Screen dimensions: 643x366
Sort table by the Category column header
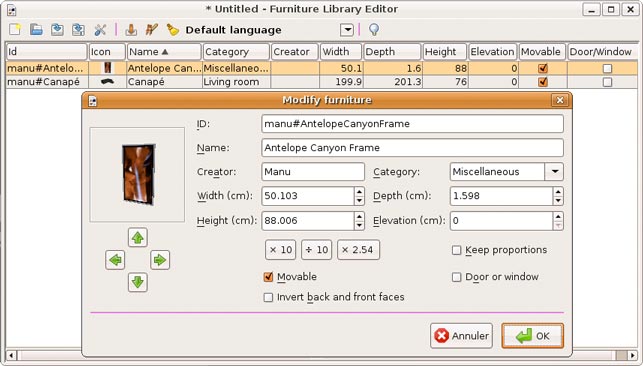(x=236, y=52)
